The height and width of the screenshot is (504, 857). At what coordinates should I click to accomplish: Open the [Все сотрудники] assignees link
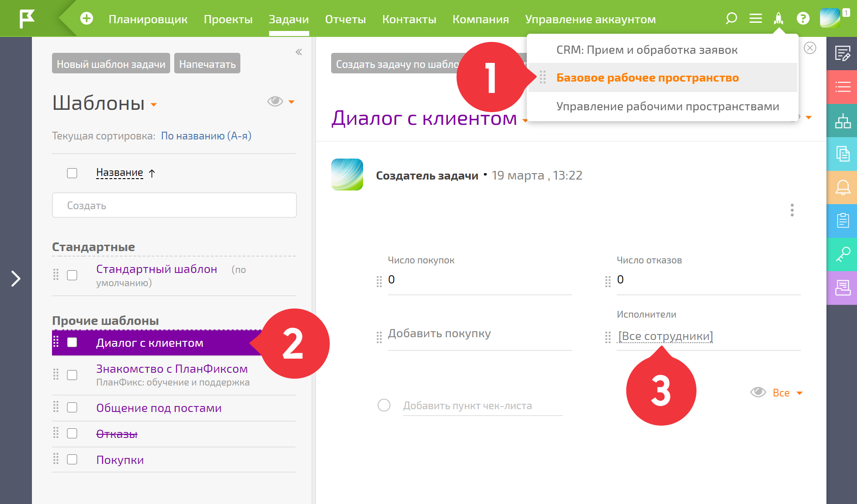665,336
